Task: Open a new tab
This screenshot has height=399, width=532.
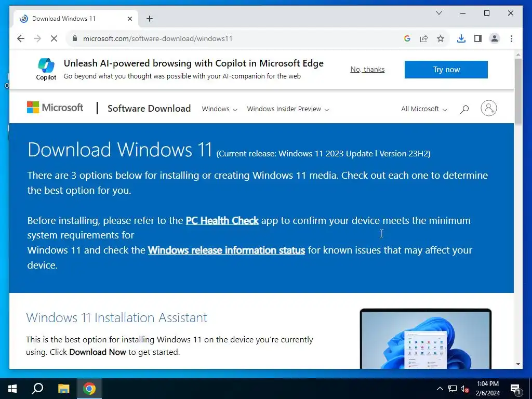Action: (x=150, y=19)
